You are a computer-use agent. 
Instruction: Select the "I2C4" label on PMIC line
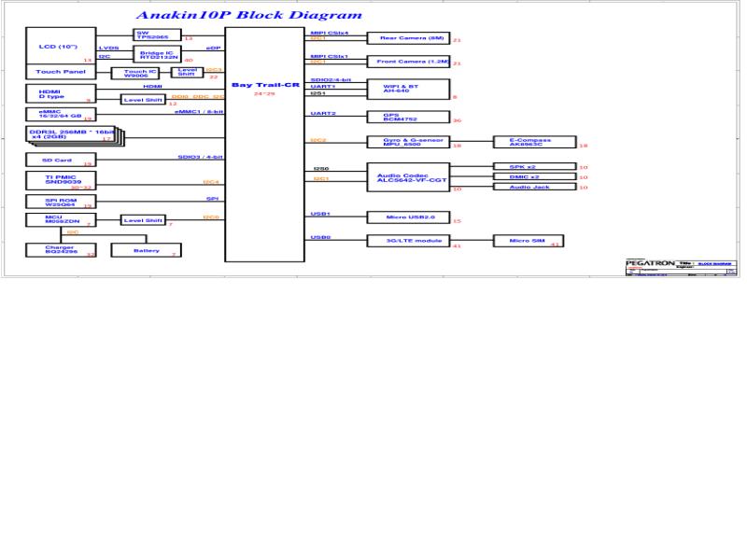pyautogui.click(x=211, y=182)
